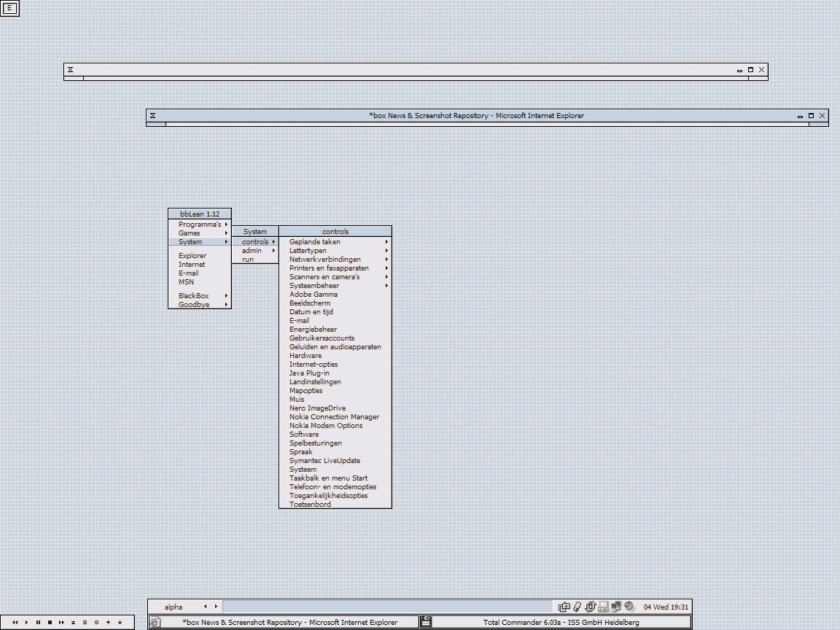
Task: Choose run from the System submenu
Action: click(x=255, y=260)
